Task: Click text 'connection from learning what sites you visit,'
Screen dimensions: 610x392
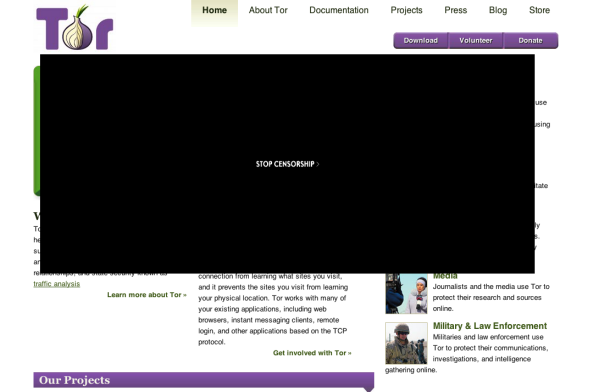Action: pyautogui.click(x=270, y=276)
